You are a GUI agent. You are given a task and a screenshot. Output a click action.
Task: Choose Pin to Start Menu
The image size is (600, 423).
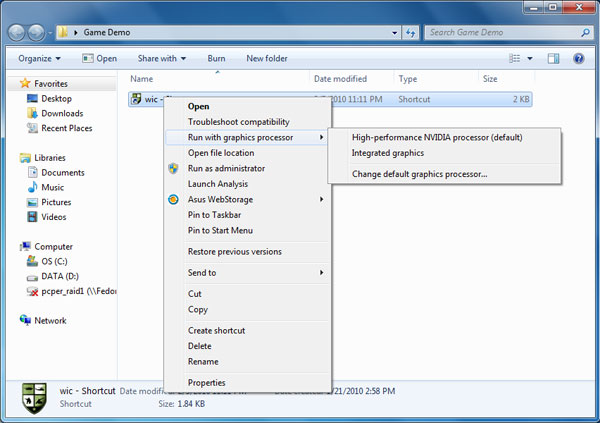(x=247, y=230)
